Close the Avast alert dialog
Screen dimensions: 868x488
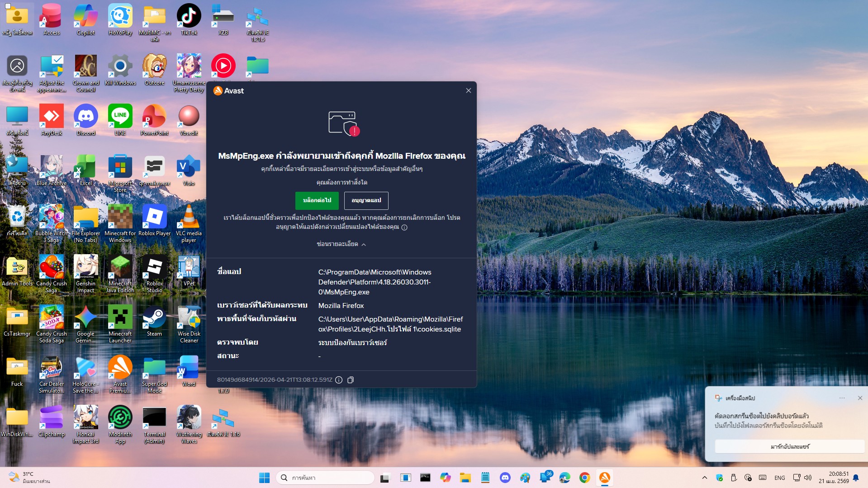(469, 90)
